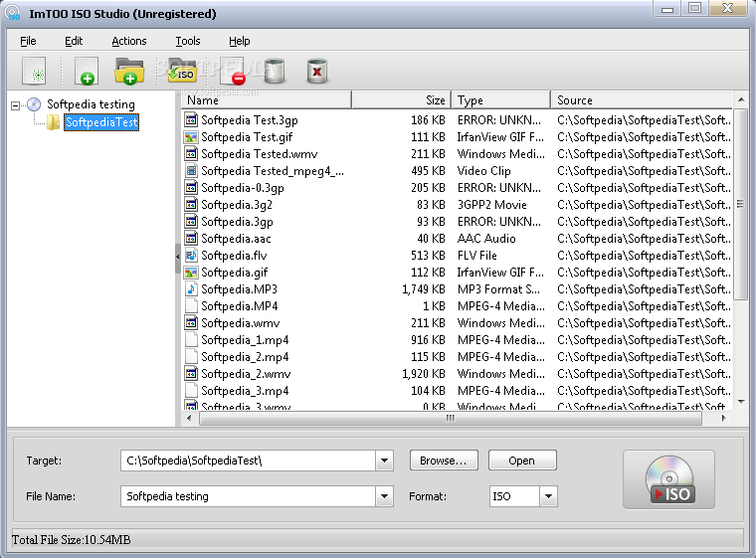
Task: Click the 1,749 KB size cell
Action: pyautogui.click(x=424, y=289)
